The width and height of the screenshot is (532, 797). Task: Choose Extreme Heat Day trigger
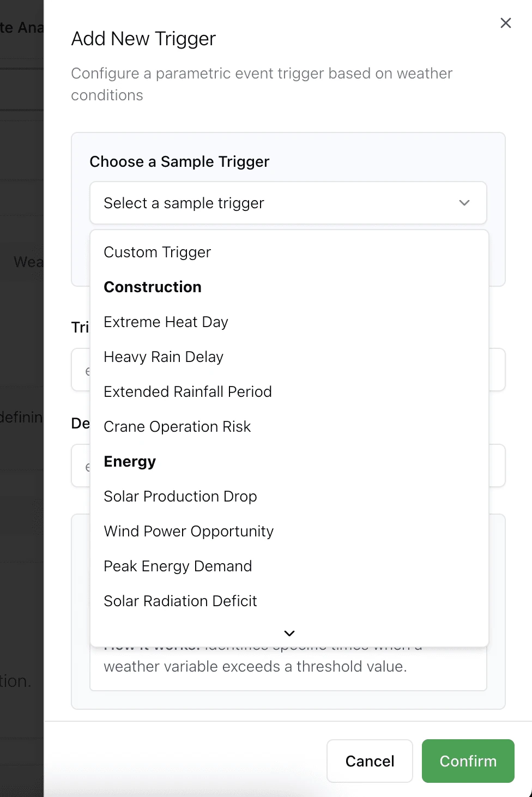click(x=166, y=322)
